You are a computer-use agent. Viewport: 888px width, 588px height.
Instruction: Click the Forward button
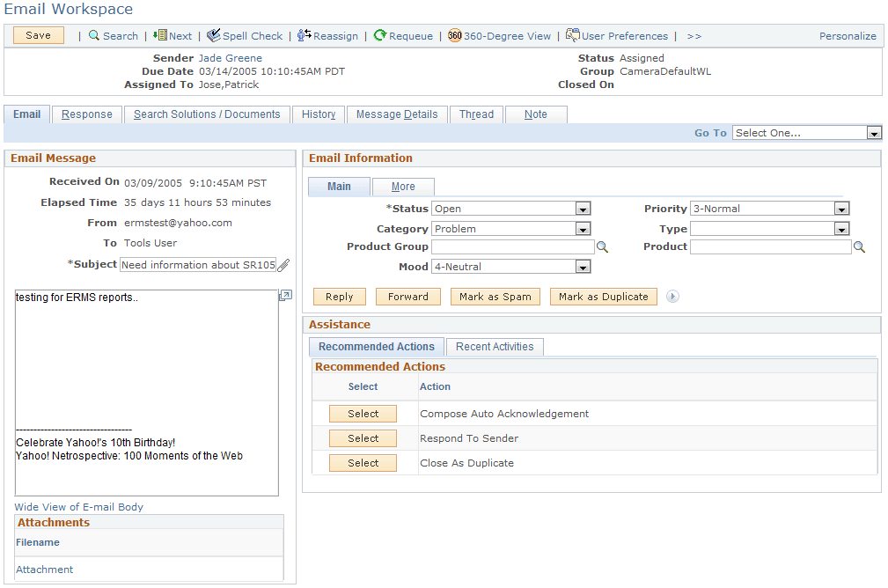coord(407,297)
